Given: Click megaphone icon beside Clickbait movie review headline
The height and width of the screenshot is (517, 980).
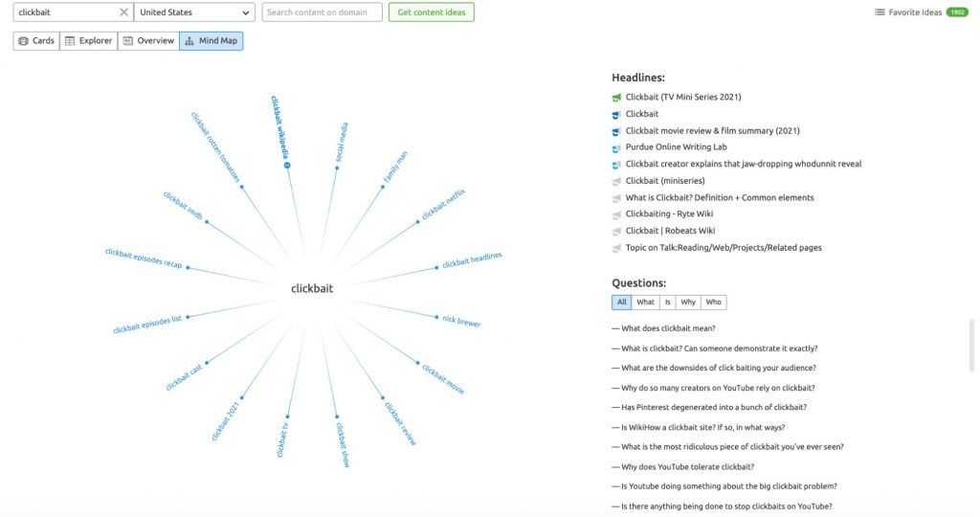Looking at the screenshot, I should (617, 131).
